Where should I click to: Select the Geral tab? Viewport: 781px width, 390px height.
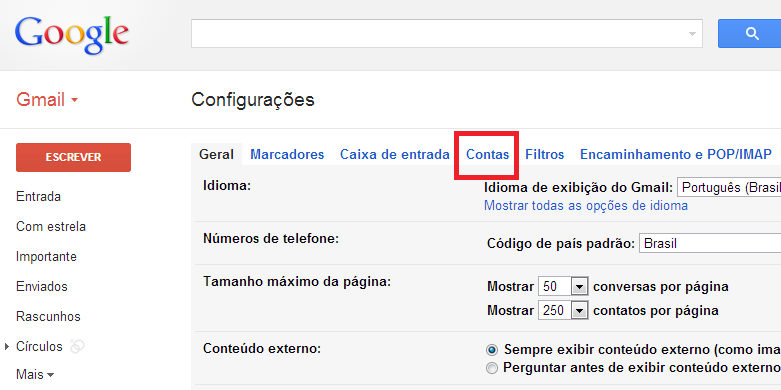click(x=217, y=154)
